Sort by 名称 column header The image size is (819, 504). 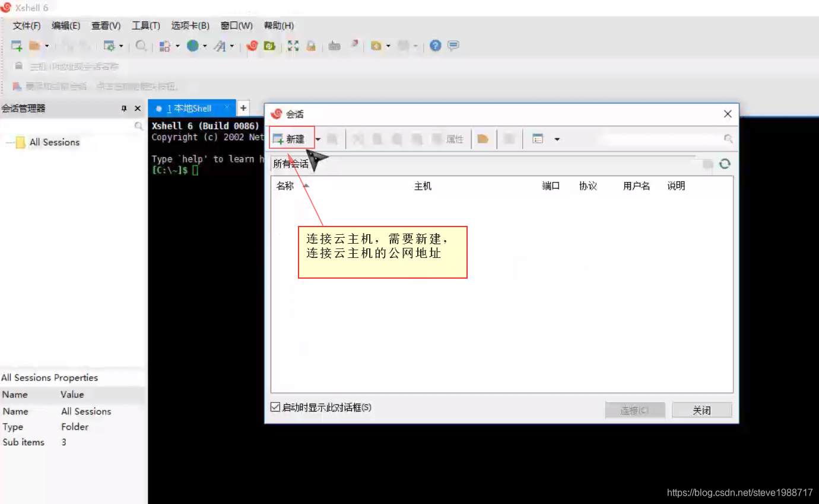click(x=285, y=186)
